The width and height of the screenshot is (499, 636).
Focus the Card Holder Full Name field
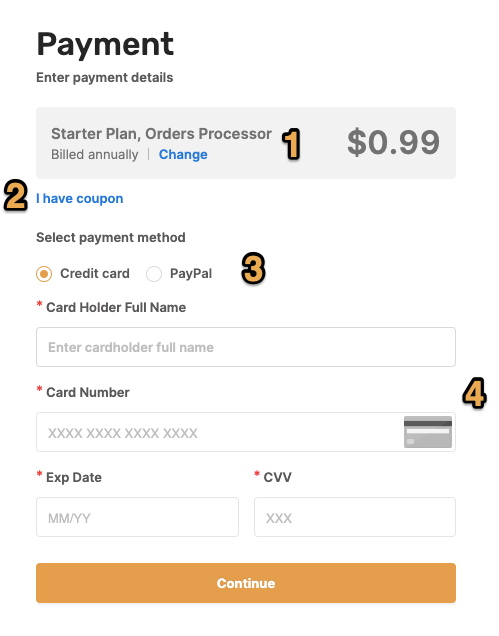[246, 347]
